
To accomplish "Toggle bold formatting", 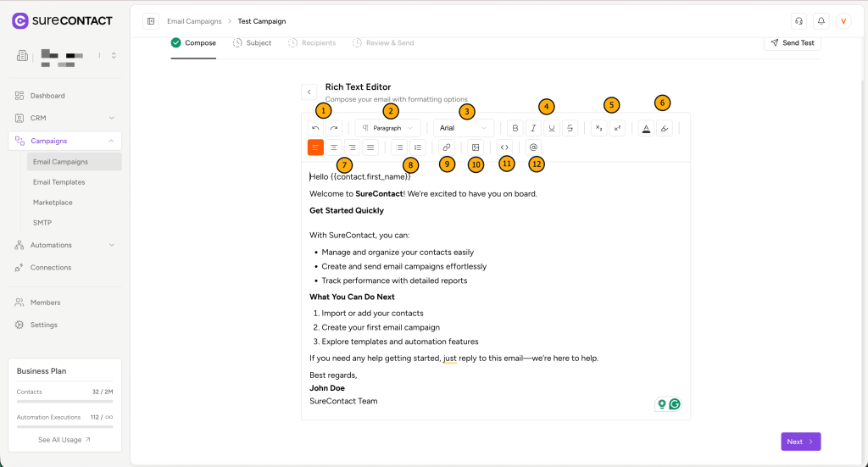I will pos(515,128).
